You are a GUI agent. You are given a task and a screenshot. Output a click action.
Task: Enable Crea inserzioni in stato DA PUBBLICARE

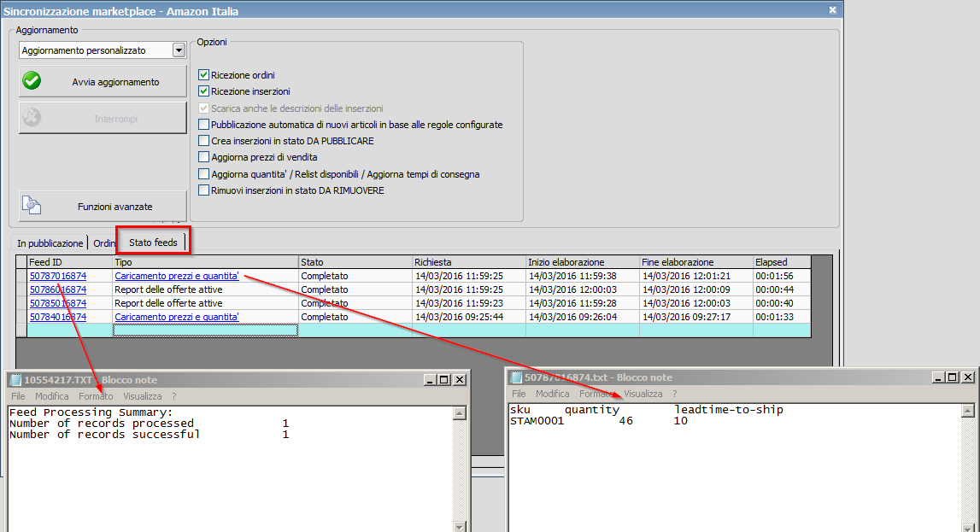pos(203,141)
